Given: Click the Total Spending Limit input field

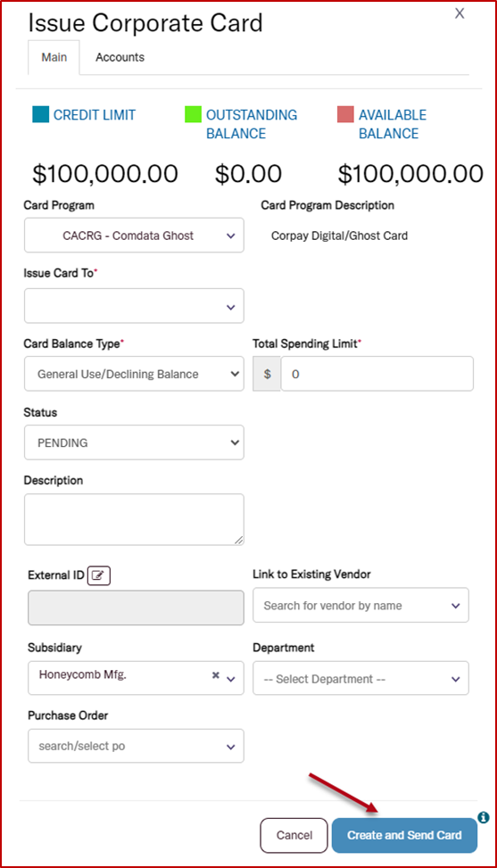Looking at the screenshot, I should click(377, 374).
